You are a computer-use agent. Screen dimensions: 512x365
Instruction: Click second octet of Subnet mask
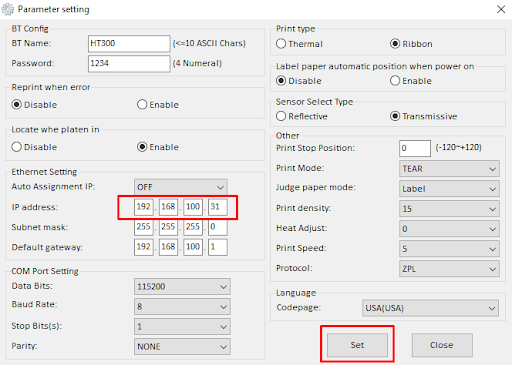click(168, 227)
